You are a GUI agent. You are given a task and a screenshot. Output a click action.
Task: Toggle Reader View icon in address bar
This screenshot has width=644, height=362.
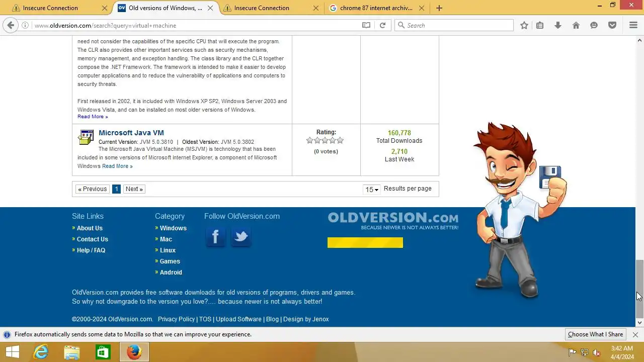[x=366, y=25]
